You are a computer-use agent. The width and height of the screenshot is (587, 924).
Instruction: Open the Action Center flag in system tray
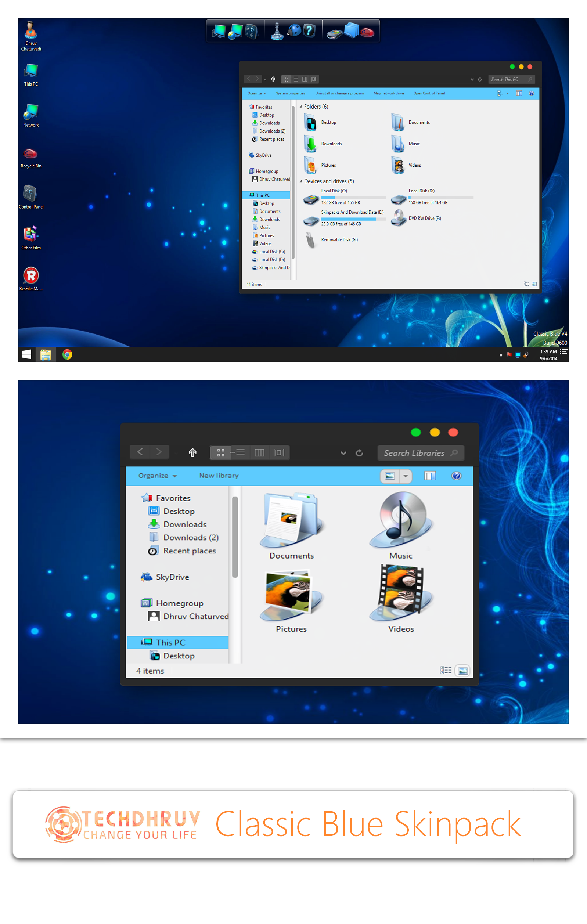coord(509,354)
